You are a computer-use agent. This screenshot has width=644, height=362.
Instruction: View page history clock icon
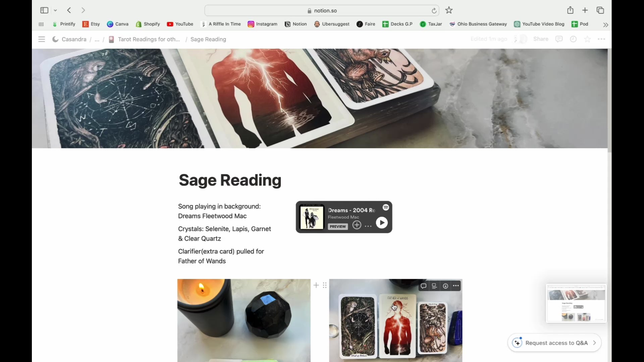point(573,39)
